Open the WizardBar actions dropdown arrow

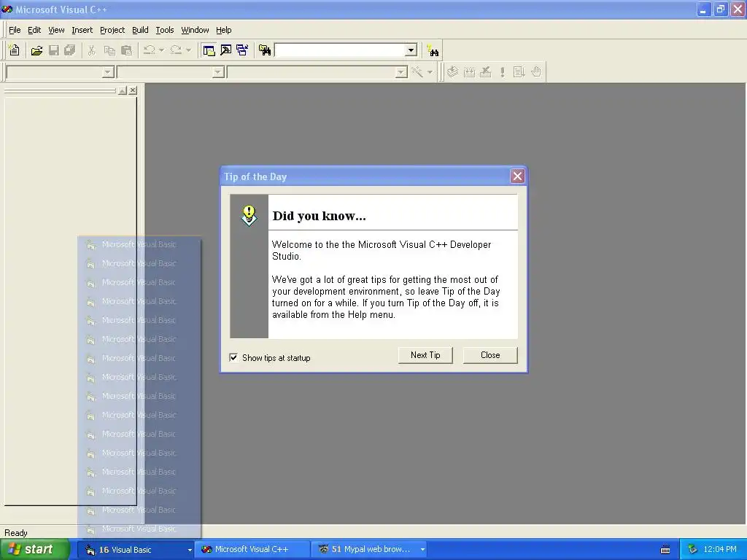pos(430,72)
